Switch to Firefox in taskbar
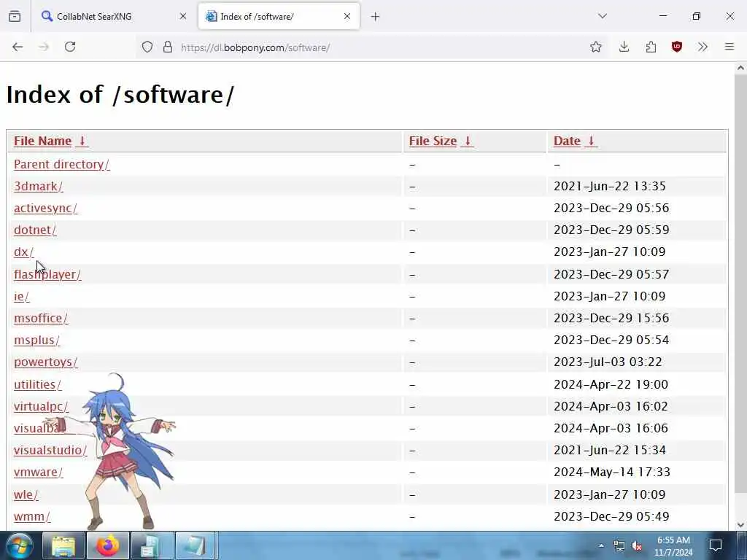The height and width of the screenshot is (560, 747). pyautogui.click(x=108, y=545)
